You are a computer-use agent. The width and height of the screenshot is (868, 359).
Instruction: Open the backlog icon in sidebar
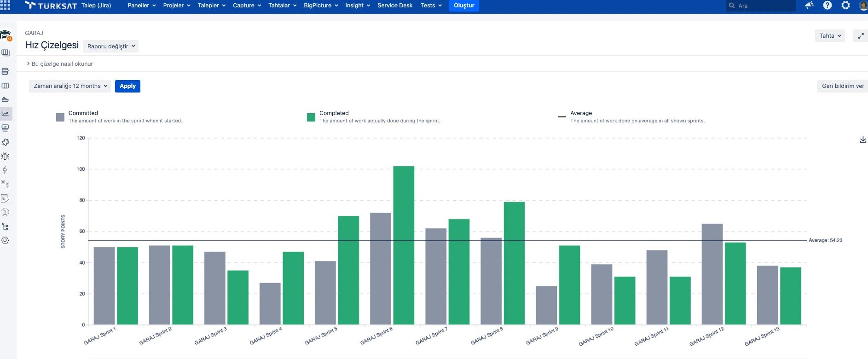[x=6, y=71]
